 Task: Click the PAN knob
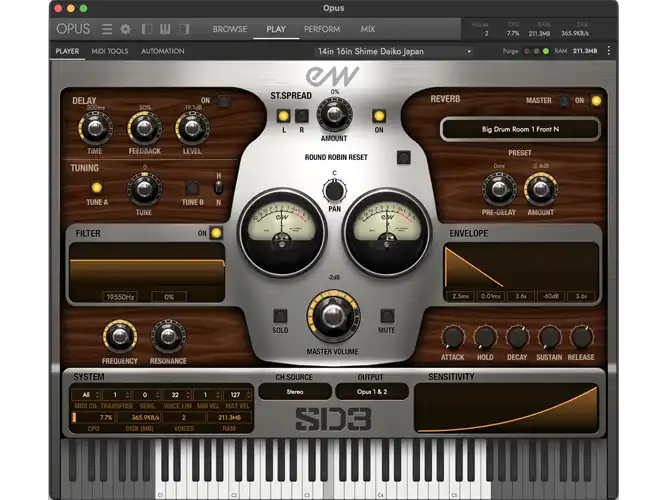[334, 190]
